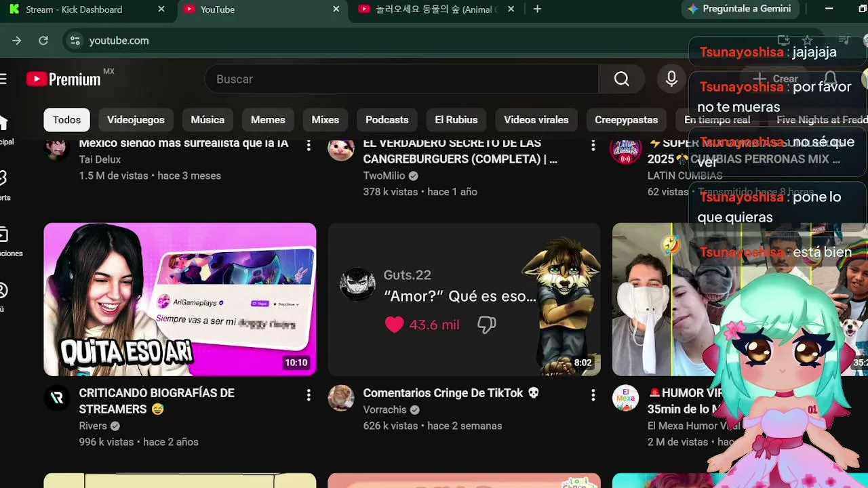Open Comentarios Cringe De TikTok title

pos(451,393)
